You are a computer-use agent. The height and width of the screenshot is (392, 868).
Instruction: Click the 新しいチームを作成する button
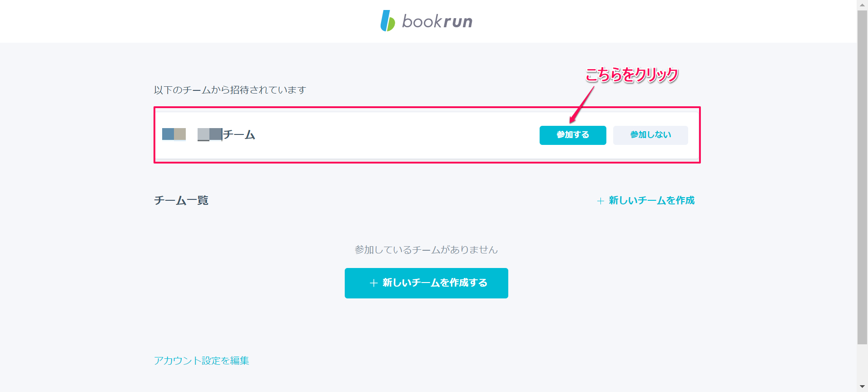point(427,283)
